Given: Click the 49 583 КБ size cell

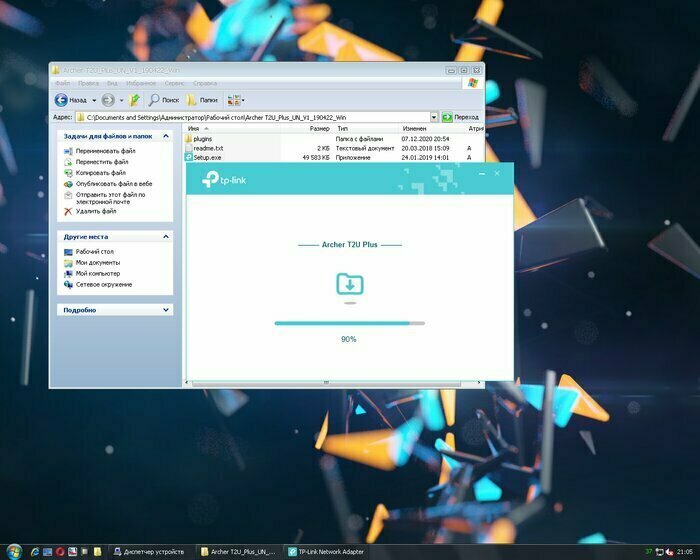Looking at the screenshot, I should click(x=316, y=157).
